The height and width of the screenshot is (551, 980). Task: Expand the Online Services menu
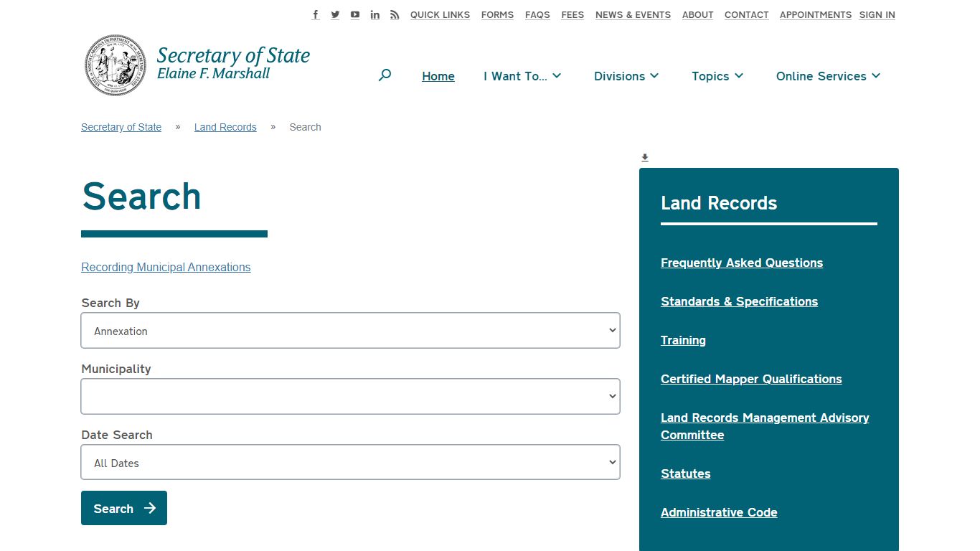(x=828, y=76)
